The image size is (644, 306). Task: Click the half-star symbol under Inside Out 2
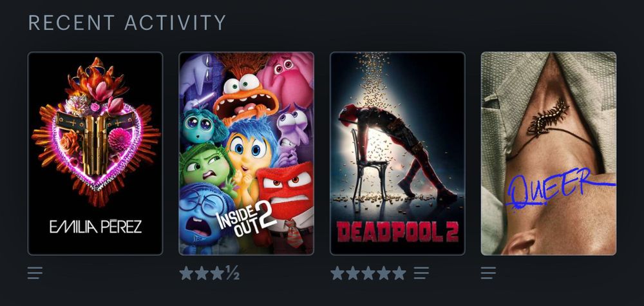click(x=232, y=273)
